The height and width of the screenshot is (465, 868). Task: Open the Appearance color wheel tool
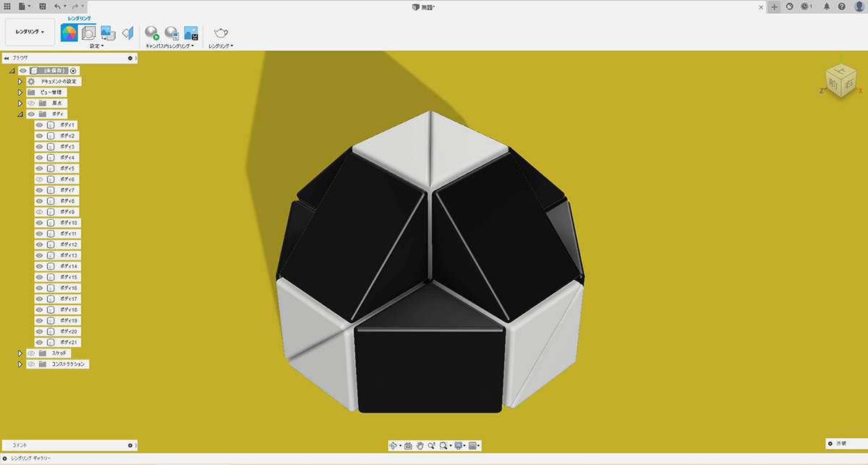coord(69,33)
